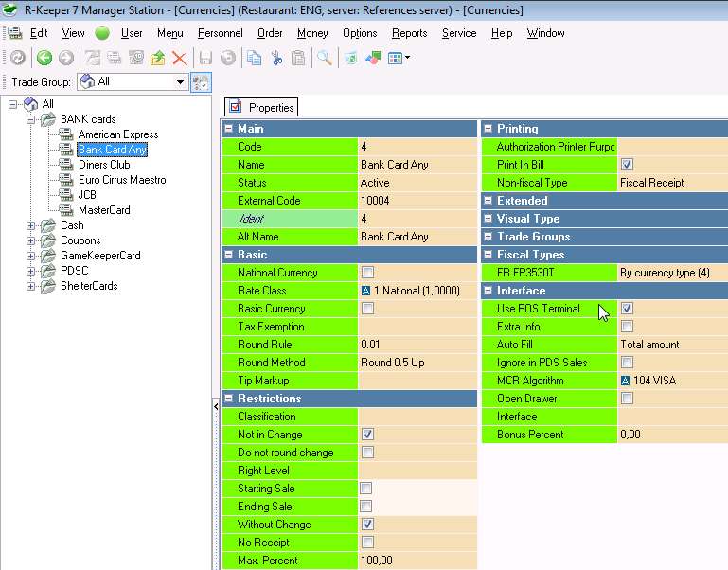Click the save floppy disk icon
This screenshot has height=570, width=728.
point(205,58)
